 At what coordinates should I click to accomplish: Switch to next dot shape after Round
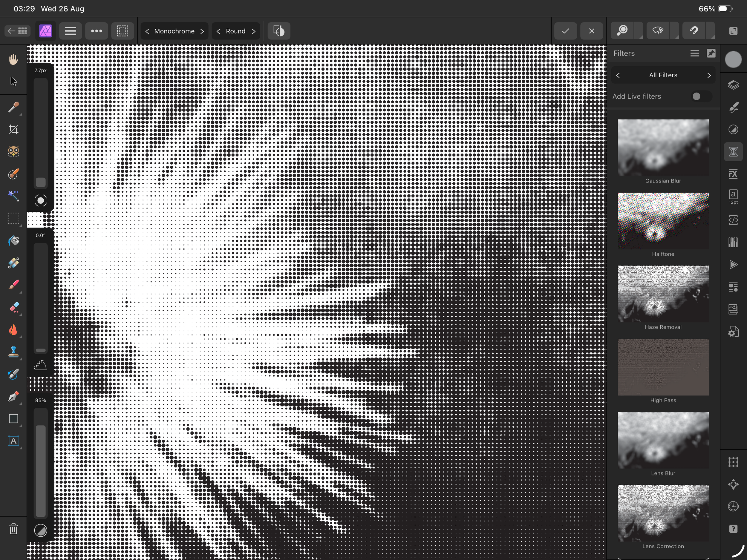click(x=254, y=31)
